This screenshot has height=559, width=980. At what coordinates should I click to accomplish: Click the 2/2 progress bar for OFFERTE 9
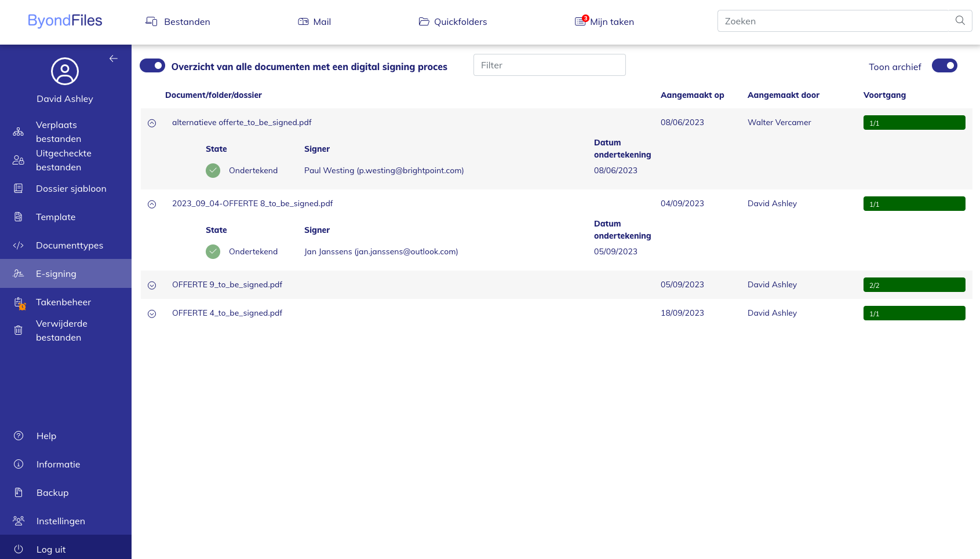coord(914,285)
